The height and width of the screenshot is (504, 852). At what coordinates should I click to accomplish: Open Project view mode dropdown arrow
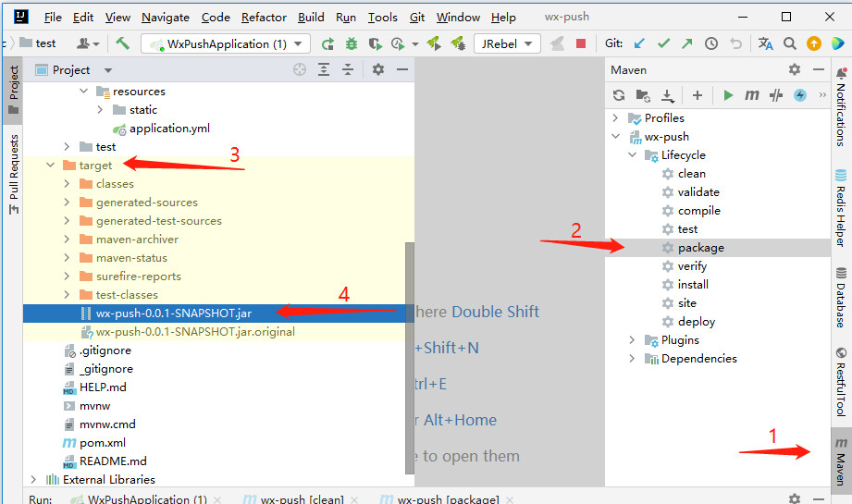[x=108, y=70]
